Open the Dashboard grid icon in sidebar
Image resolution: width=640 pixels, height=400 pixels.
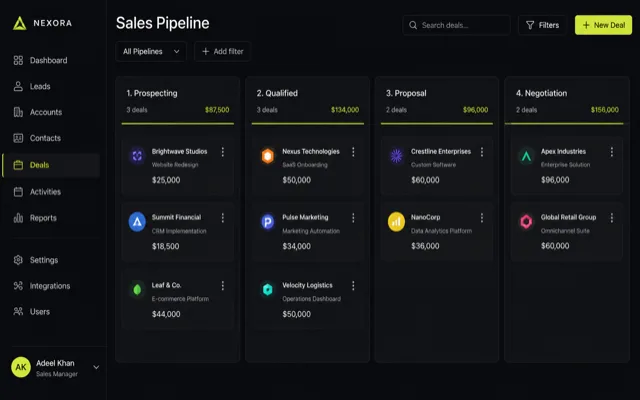point(18,60)
